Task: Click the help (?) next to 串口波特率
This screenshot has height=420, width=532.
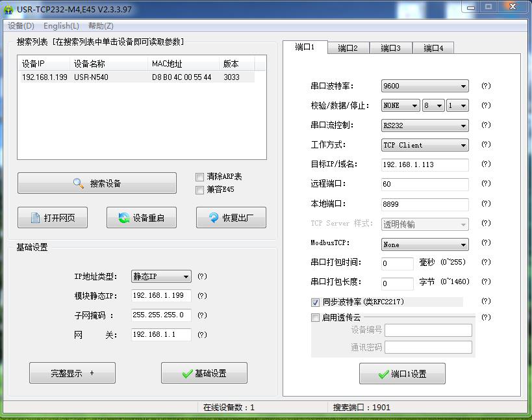Action: (485, 86)
